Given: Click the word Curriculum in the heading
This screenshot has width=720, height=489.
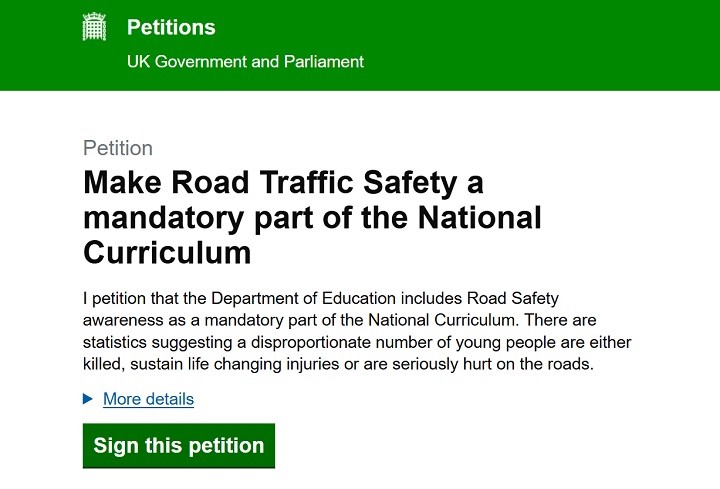Looking at the screenshot, I should 167,253.
